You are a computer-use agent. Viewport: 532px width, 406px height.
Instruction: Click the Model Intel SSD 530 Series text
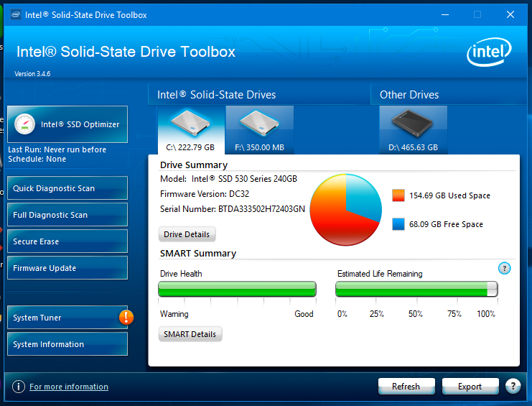(x=229, y=179)
